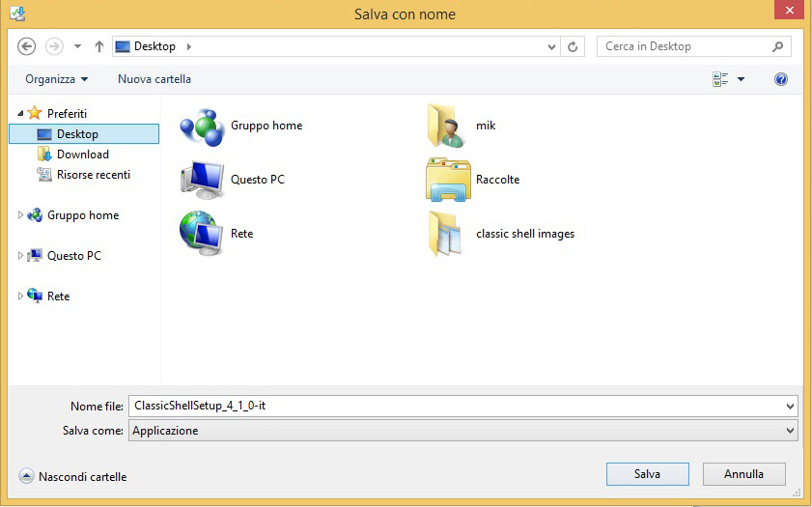This screenshot has width=812, height=507.
Task: Go back with the back arrow button
Action: click(26, 46)
